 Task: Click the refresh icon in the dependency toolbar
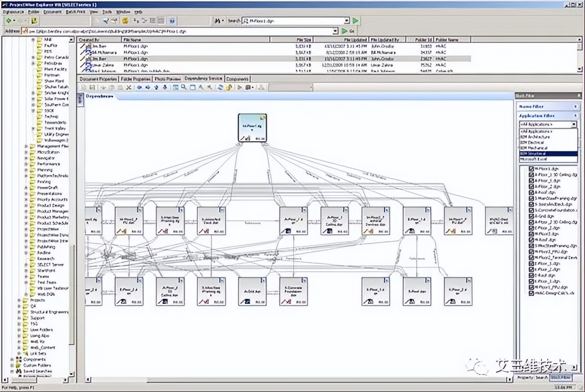tap(220, 87)
